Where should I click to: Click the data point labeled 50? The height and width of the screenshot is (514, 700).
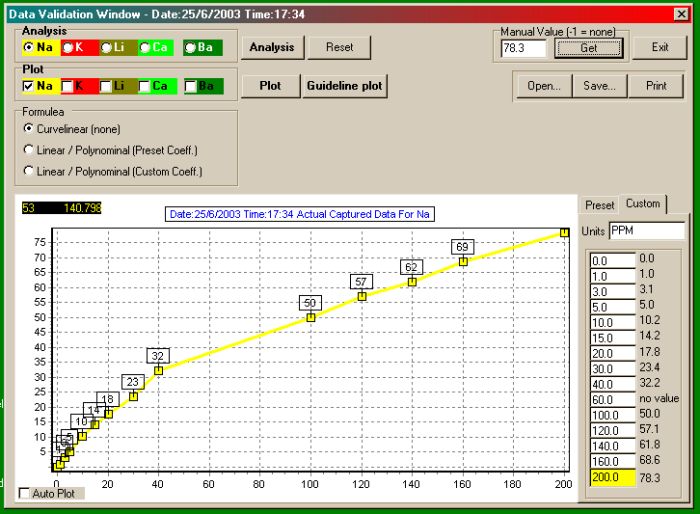(x=311, y=317)
